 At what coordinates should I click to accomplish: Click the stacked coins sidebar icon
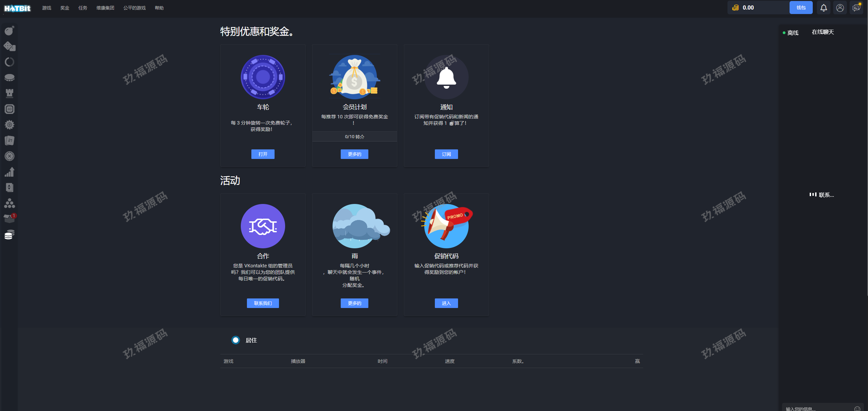click(x=10, y=235)
